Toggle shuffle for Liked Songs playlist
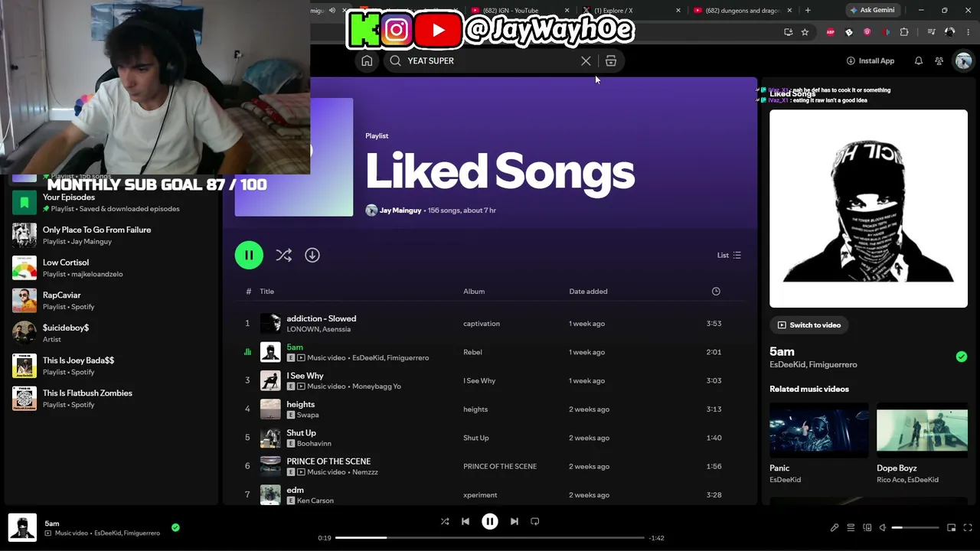 (284, 256)
